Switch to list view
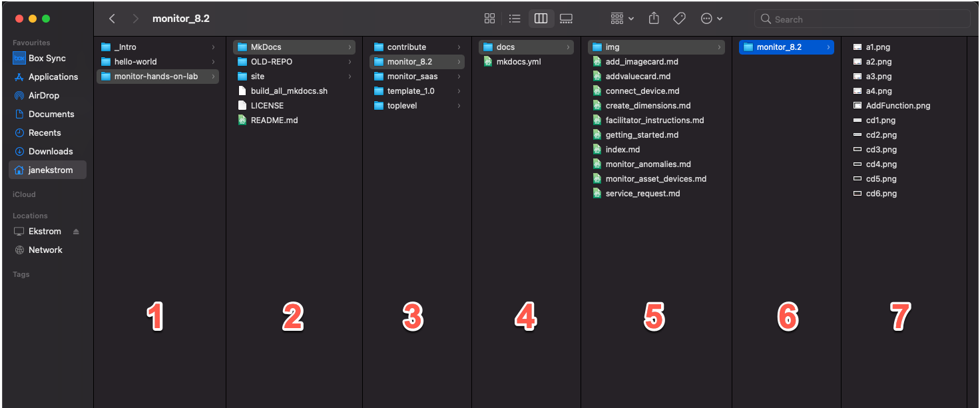Image resolution: width=980 pixels, height=408 pixels. click(515, 19)
